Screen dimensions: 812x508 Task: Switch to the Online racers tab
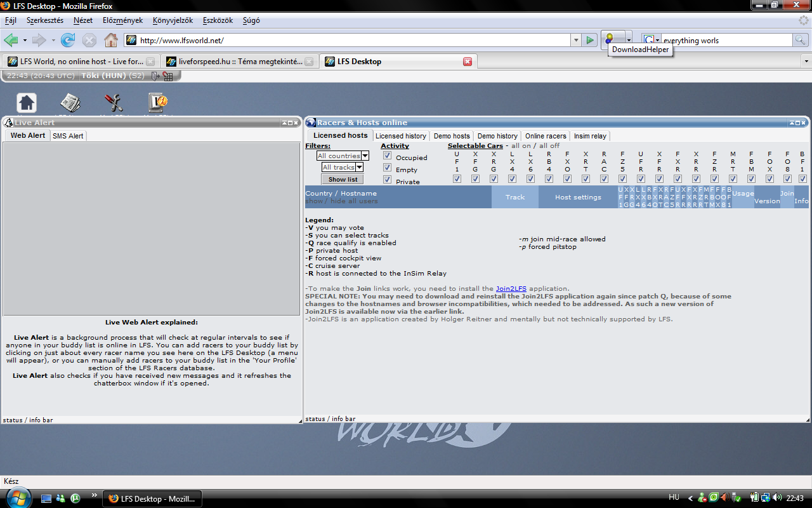point(546,136)
